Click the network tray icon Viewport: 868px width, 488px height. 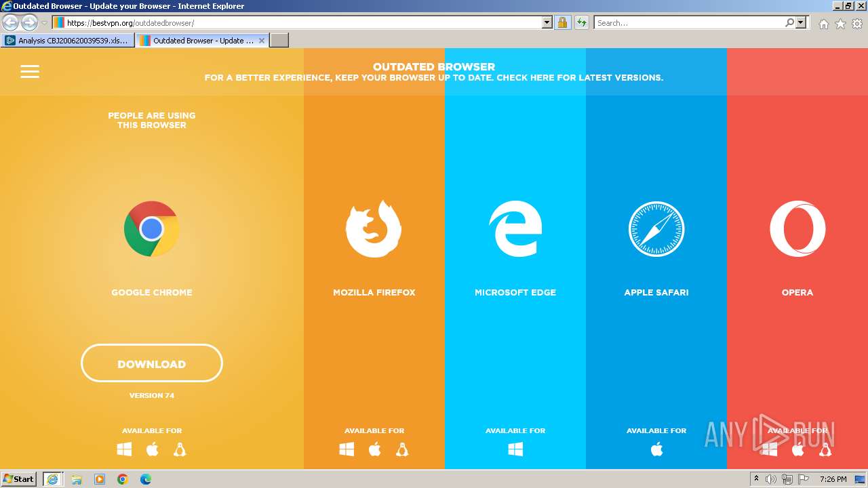(x=787, y=479)
